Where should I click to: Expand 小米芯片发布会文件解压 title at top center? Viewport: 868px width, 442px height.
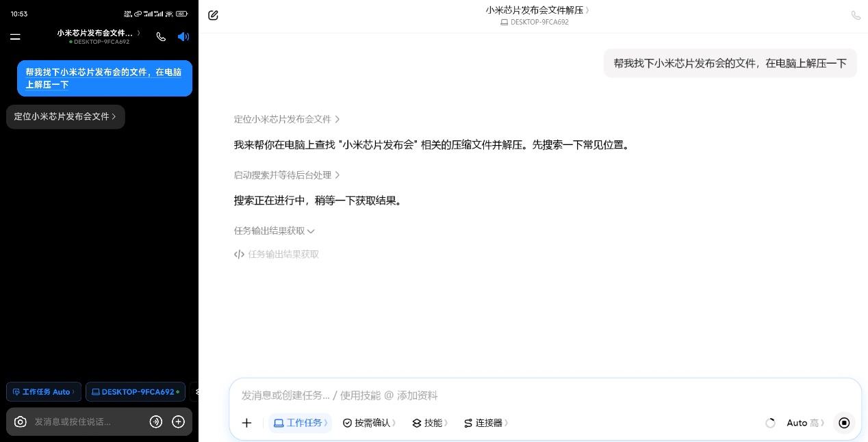(537, 10)
